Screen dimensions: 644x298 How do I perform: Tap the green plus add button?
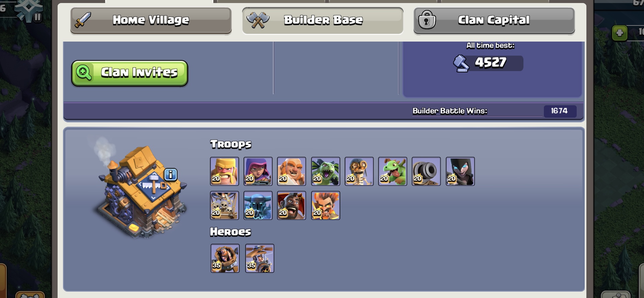pyautogui.click(x=620, y=33)
